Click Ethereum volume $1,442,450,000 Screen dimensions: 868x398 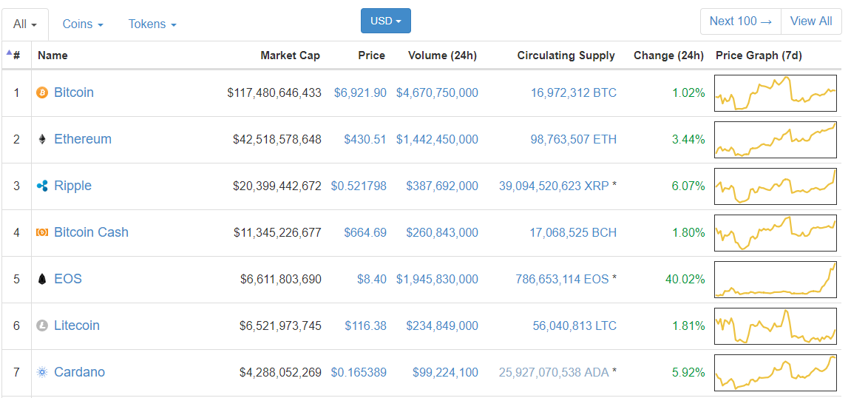coord(437,140)
